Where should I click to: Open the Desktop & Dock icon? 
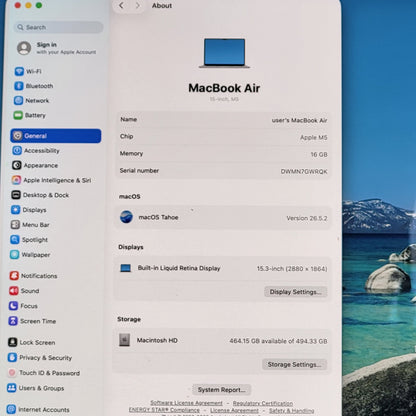tap(16, 195)
